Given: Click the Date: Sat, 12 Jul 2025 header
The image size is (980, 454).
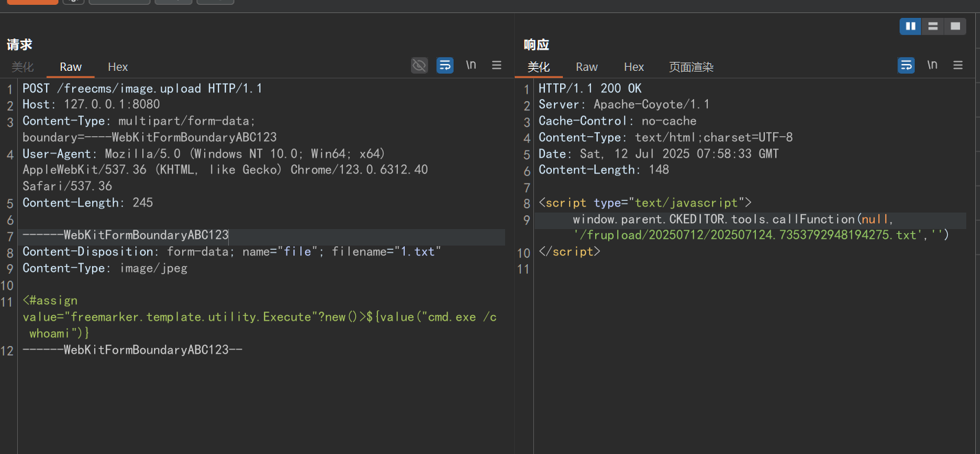Looking at the screenshot, I should [x=659, y=153].
